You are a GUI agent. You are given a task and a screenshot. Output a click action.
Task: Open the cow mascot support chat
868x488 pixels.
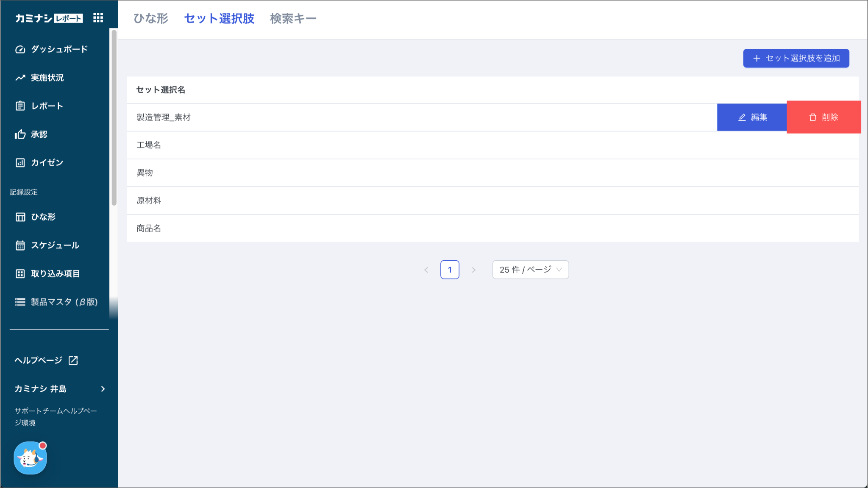pos(30,458)
